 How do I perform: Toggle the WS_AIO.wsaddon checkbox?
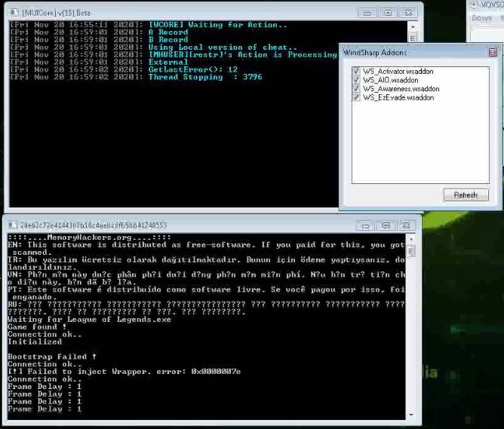pos(356,80)
